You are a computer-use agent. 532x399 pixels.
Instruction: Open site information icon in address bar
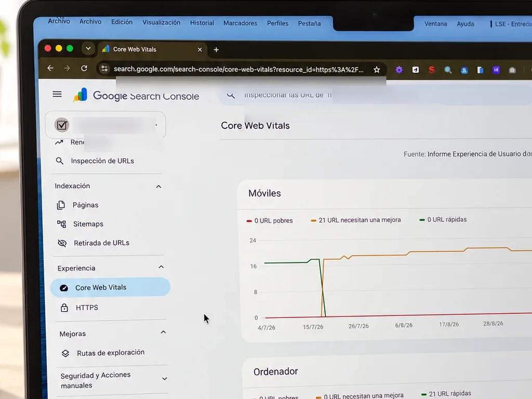104,69
